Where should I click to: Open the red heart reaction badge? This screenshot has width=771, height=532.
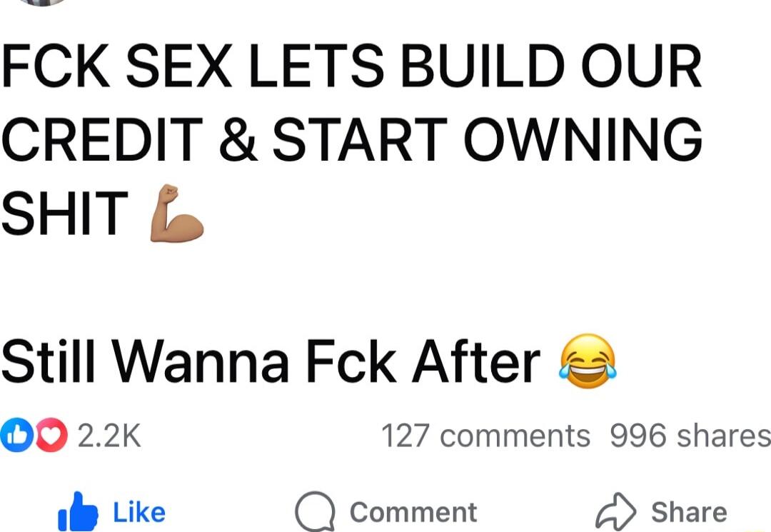coord(51,435)
